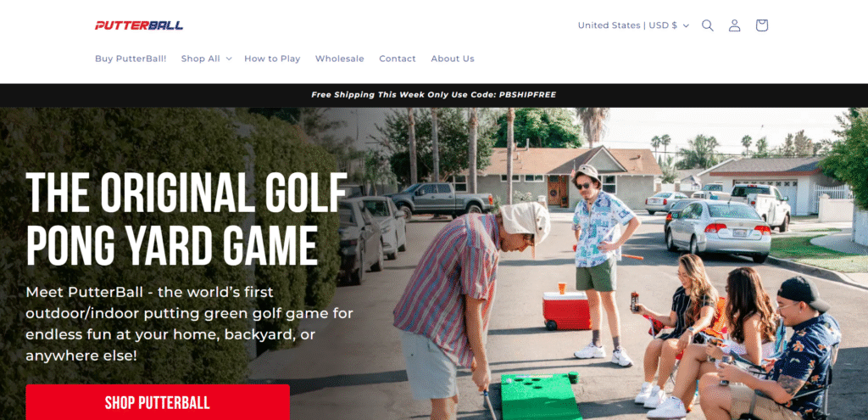Open the How to Play page
The height and width of the screenshot is (420, 868).
coord(272,59)
